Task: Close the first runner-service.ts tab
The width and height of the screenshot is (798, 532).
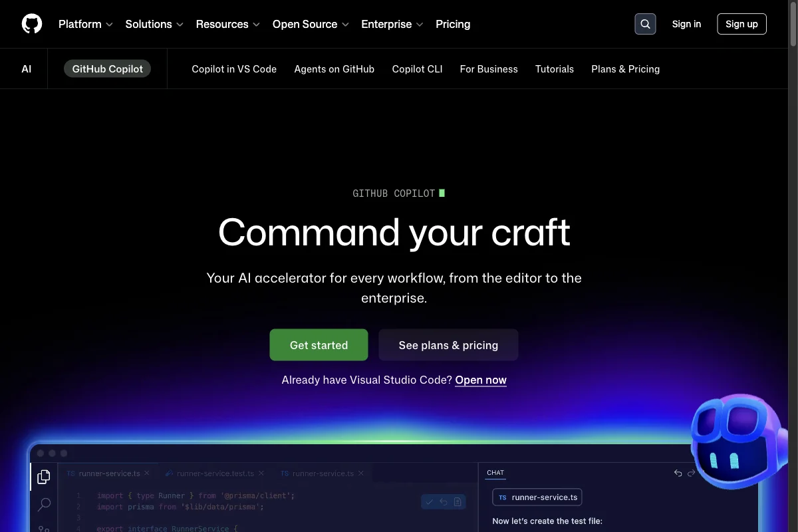Action: pos(147,473)
